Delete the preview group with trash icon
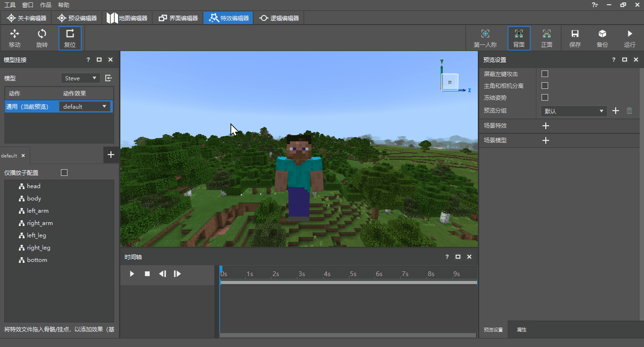Image resolution: width=644 pixels, height=347 pixels. [x=629, y=111]
